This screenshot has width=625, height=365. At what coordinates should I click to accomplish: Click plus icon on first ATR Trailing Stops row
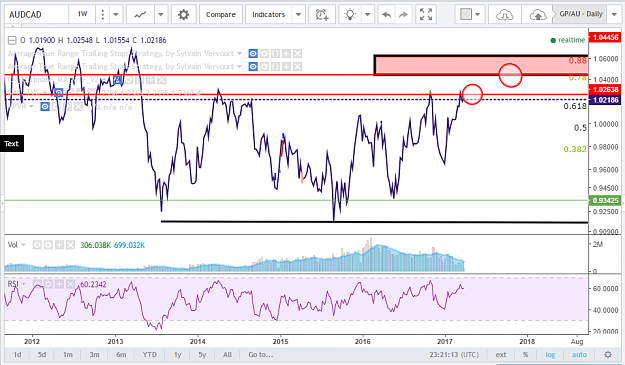point(287,53)
